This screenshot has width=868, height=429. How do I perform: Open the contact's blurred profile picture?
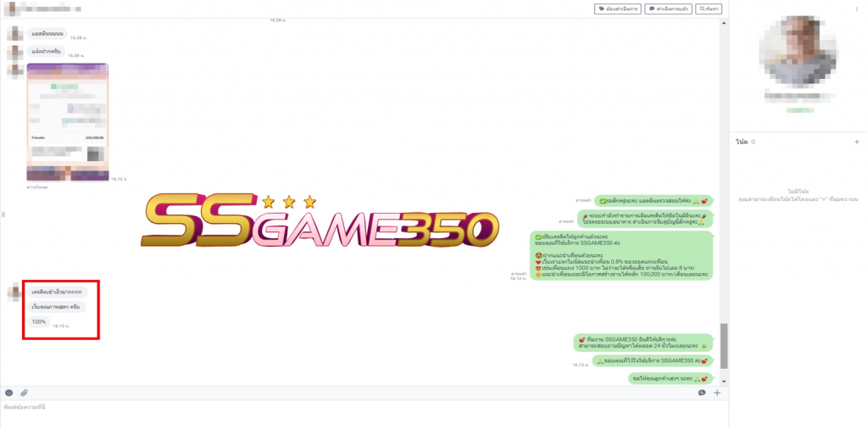798,53
